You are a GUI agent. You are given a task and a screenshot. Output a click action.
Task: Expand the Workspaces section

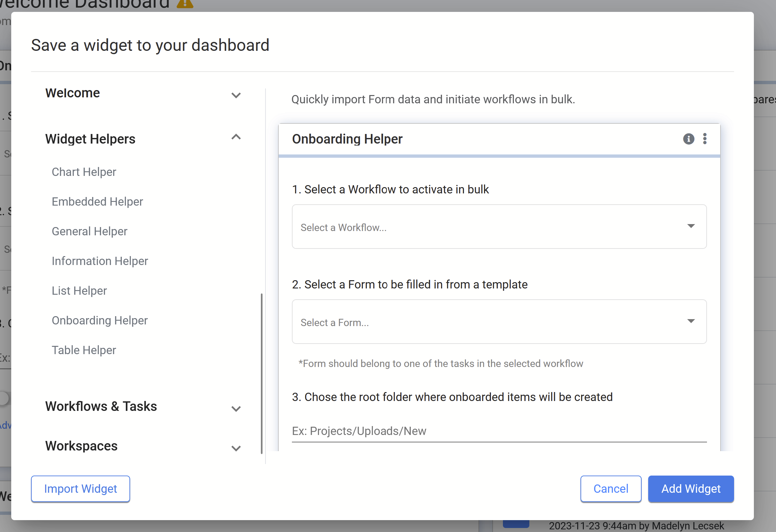tap(236, 448)
